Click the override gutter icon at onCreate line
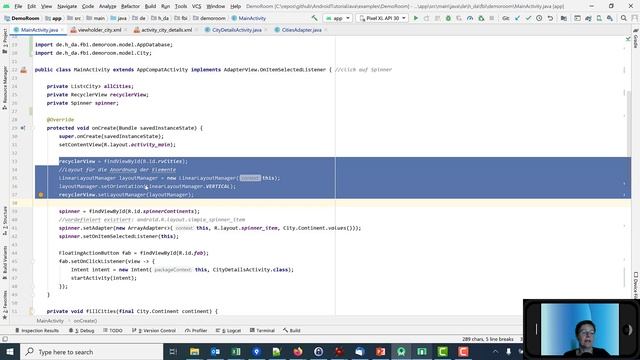Screen dimensions: 640x360 [23, 128]
